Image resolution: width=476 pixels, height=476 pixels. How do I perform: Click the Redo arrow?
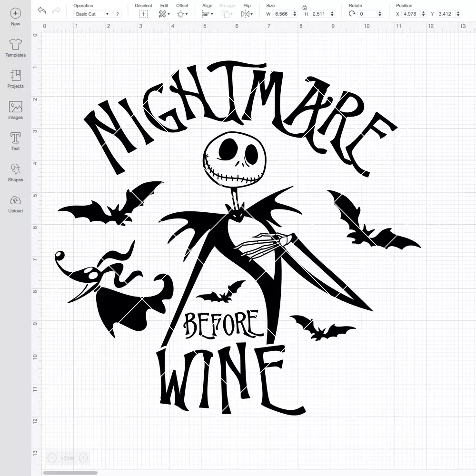tap(56, 10)
